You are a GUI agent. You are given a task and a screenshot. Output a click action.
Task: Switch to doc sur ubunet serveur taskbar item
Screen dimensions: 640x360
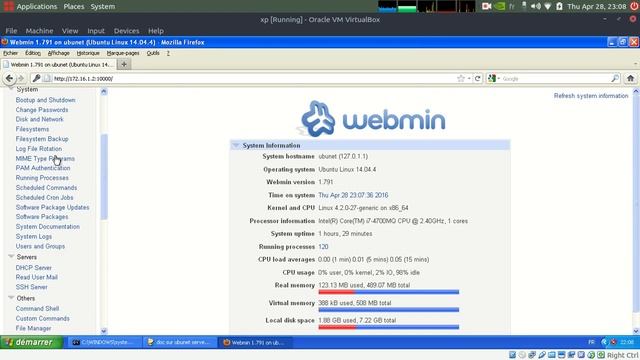pyautogui.click(x=179, y=342)
